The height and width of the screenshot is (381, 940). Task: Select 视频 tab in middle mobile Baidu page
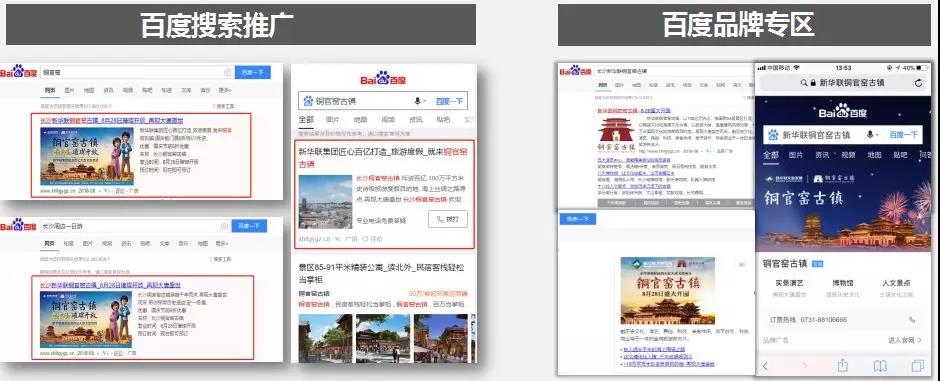click(388, 120)
